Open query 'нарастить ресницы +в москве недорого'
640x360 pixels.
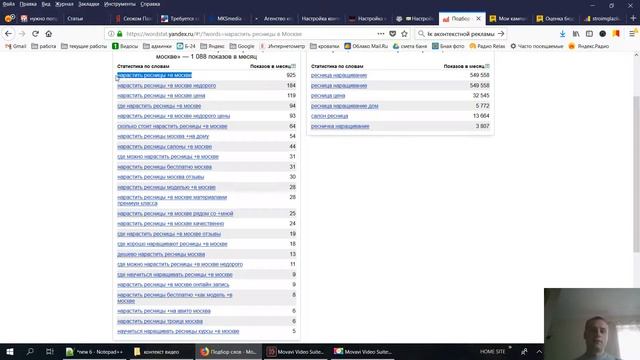[167, 86]
